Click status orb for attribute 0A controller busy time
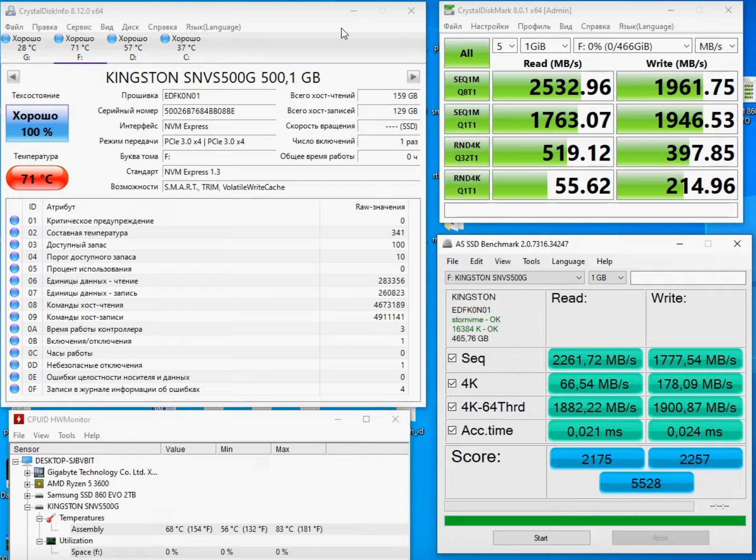Image resolution: width=756 pixels, height=560 pixels. pos(15,329)
